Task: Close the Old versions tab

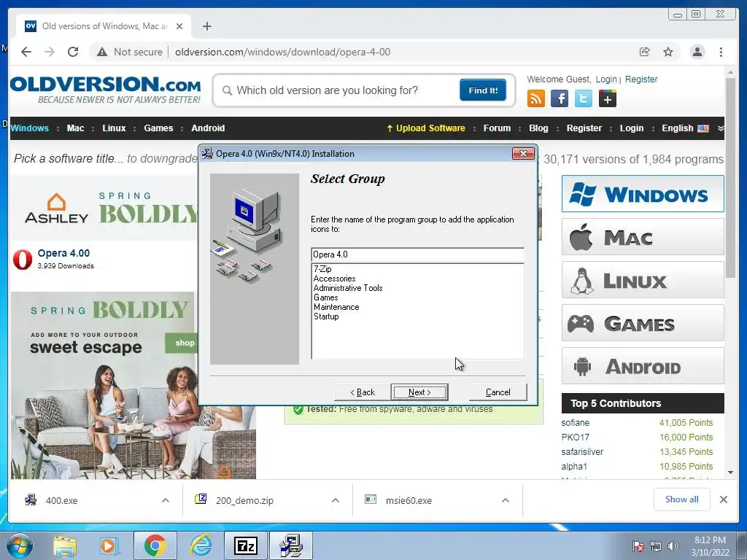Action: click(179, 26)
